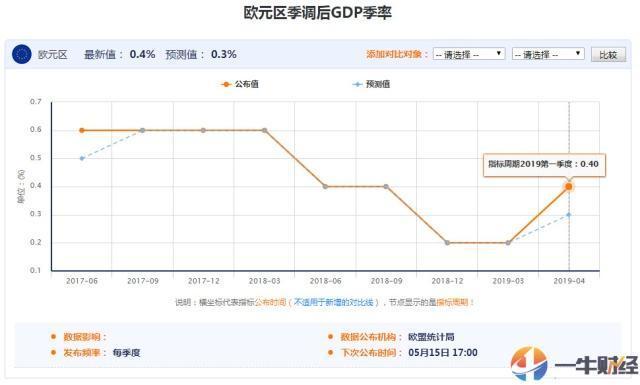Click the 2019-04 x-axis label

[569, 281]
